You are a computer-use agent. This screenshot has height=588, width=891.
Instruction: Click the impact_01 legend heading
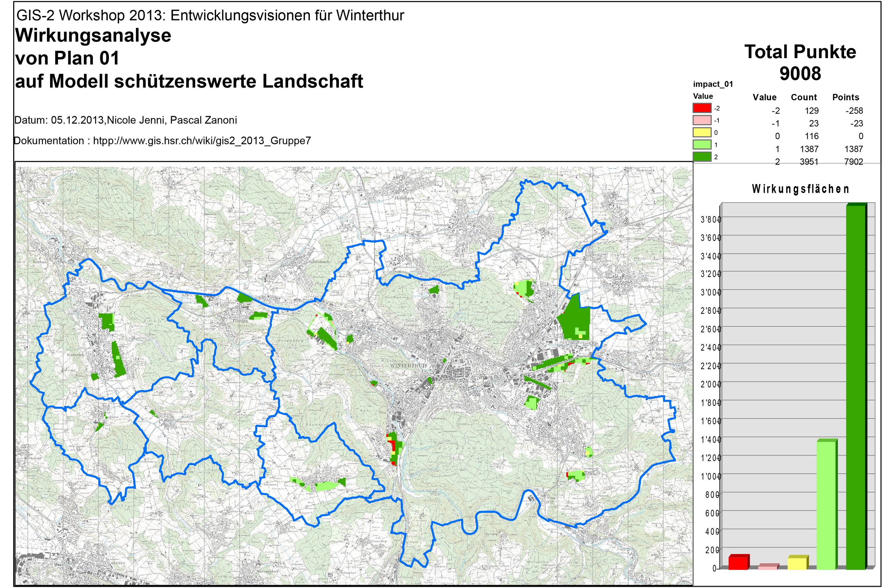[713, 85]
